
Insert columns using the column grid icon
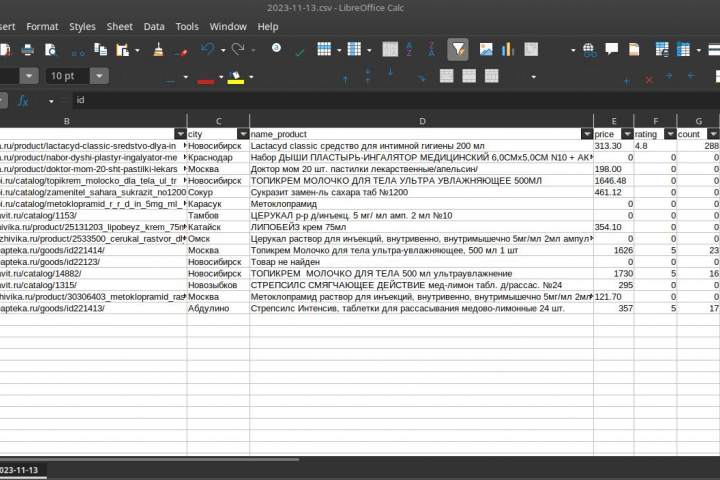pyautogui.click(x=354, y=49)
